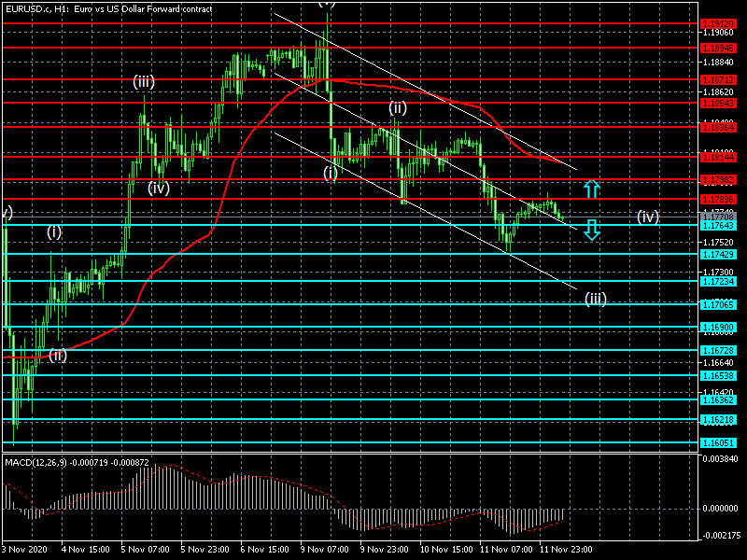The height and width of the screenshot is (560, 747).
Task: Select projected wave label (iv) near 1.17708 tag
Action: (648, 217)
